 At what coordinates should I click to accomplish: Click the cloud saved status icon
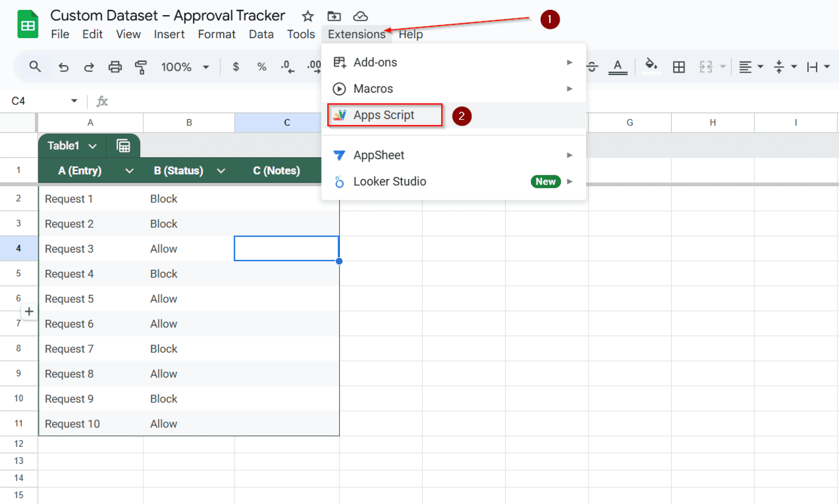(360, 16)
